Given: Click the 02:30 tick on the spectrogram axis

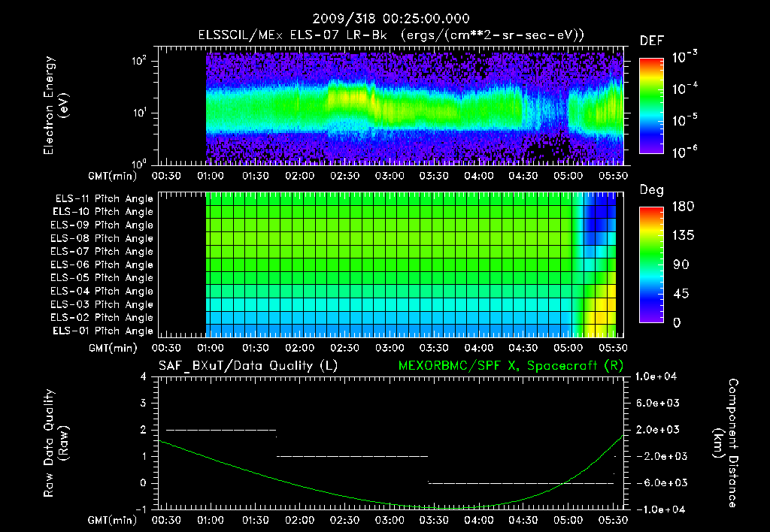Looking at the screenshot, I should click(344, 176).
